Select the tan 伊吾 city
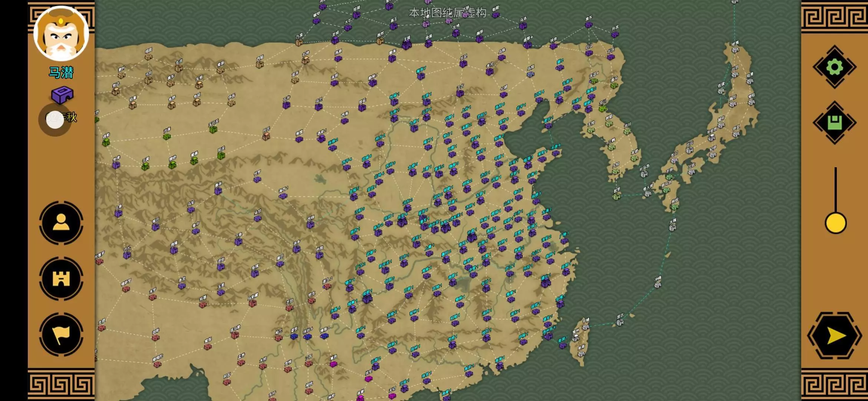 (x=231, y=103)
